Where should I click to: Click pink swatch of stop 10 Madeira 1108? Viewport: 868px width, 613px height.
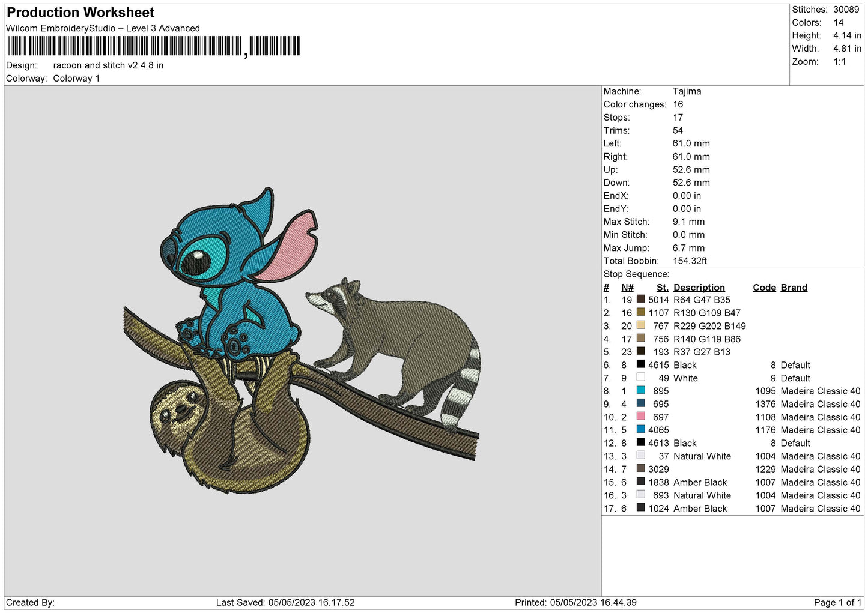pos(640,417)
